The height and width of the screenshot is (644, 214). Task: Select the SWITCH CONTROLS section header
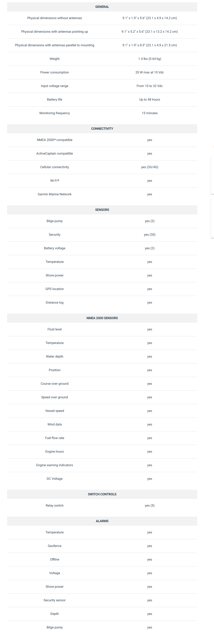click(102, 494)
